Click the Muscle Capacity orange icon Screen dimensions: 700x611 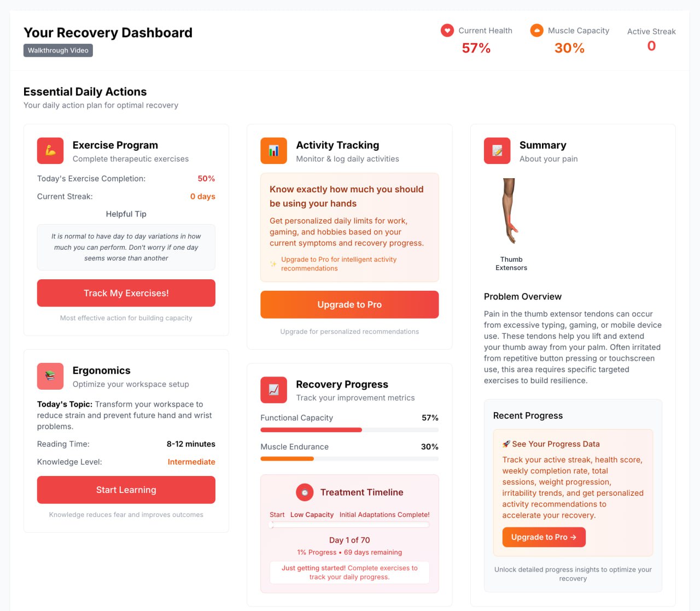[x=537, y=31]
